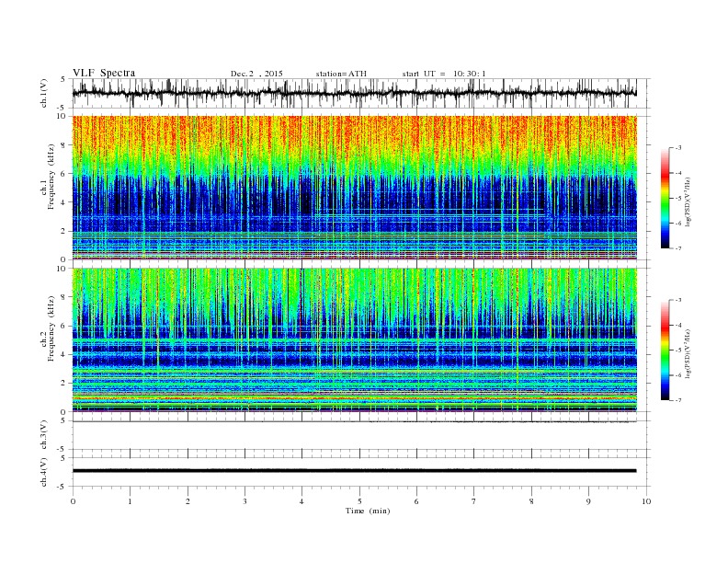Click the 'start UT = 10:30:1' label
This screenshot has width=728, height=563.
(444, 74)
